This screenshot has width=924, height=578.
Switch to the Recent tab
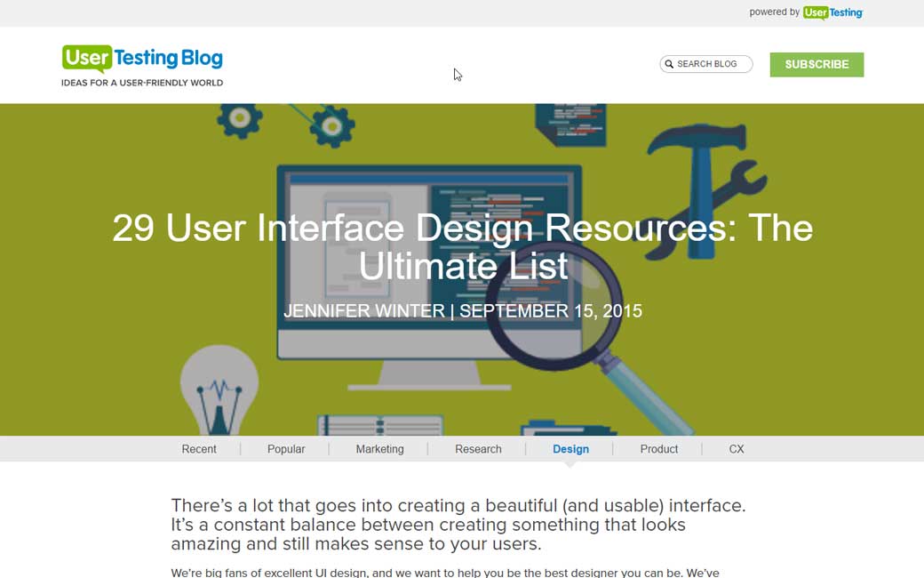(199, 449)
